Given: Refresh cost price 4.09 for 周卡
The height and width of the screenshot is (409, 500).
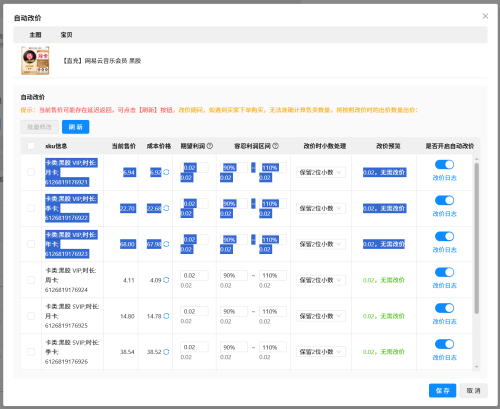Looking at the screenshot, I should click(x=166, y=280).
